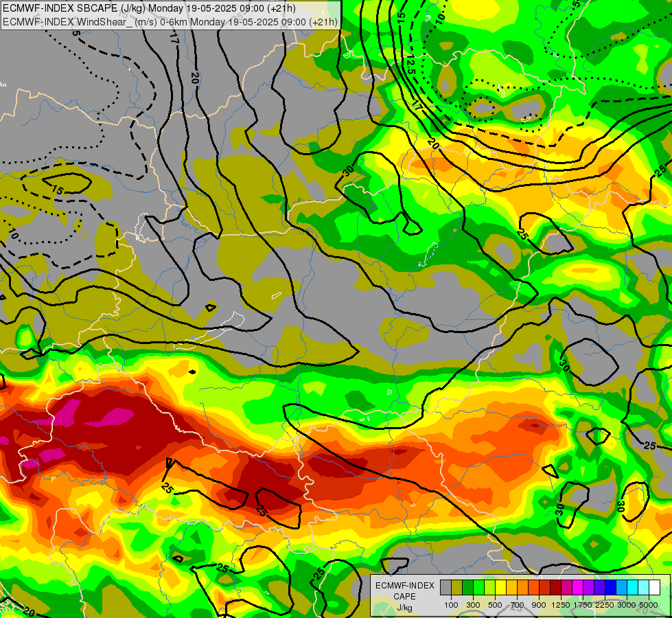Pick the yellow-green legend swatch

489,587
